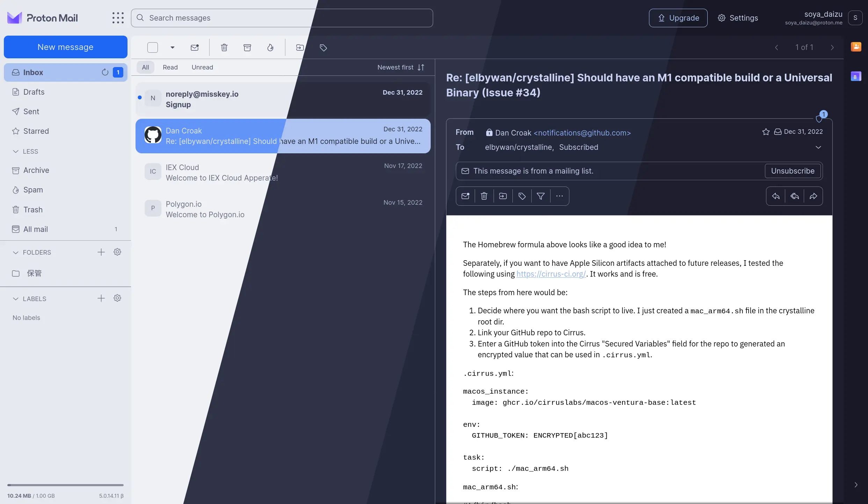
Task: Mark open message unread in message toolbar
Action: 465,196
